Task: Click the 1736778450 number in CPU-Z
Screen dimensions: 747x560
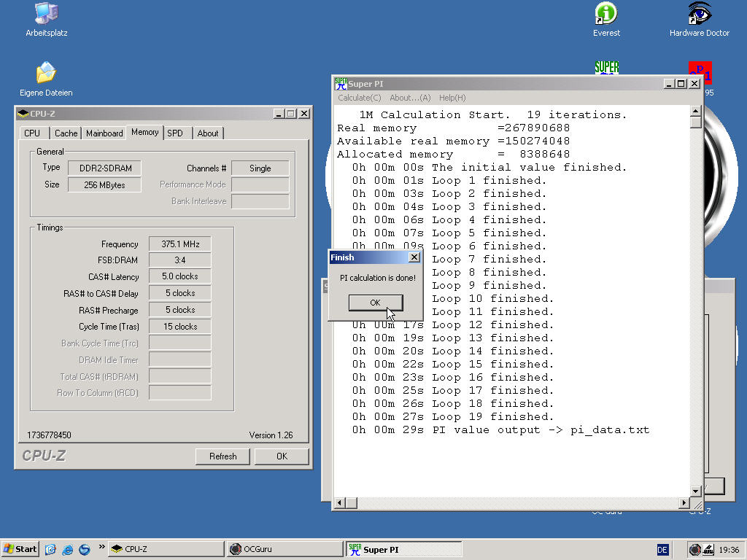Action: (49, 435)
